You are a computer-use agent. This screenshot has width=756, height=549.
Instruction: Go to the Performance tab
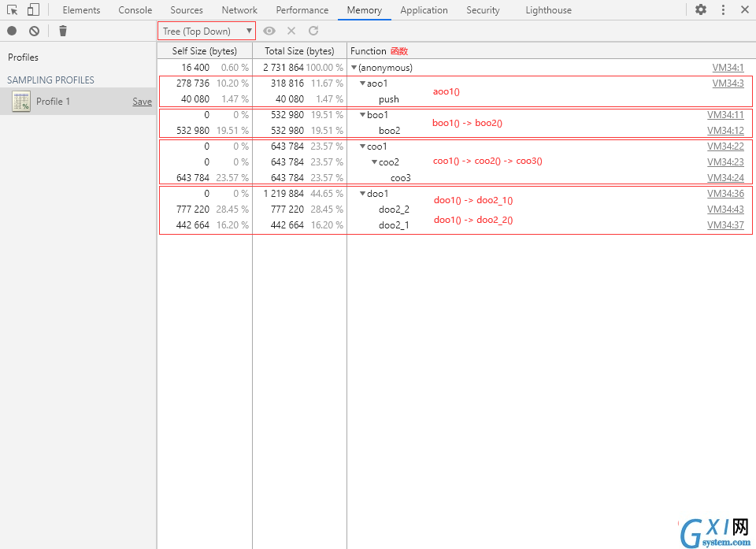302,10
